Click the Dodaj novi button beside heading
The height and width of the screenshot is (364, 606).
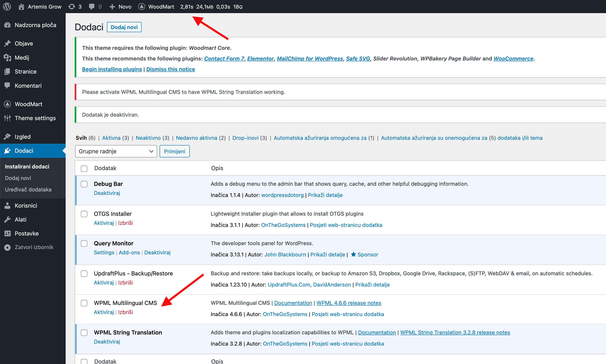pos(124,27)
